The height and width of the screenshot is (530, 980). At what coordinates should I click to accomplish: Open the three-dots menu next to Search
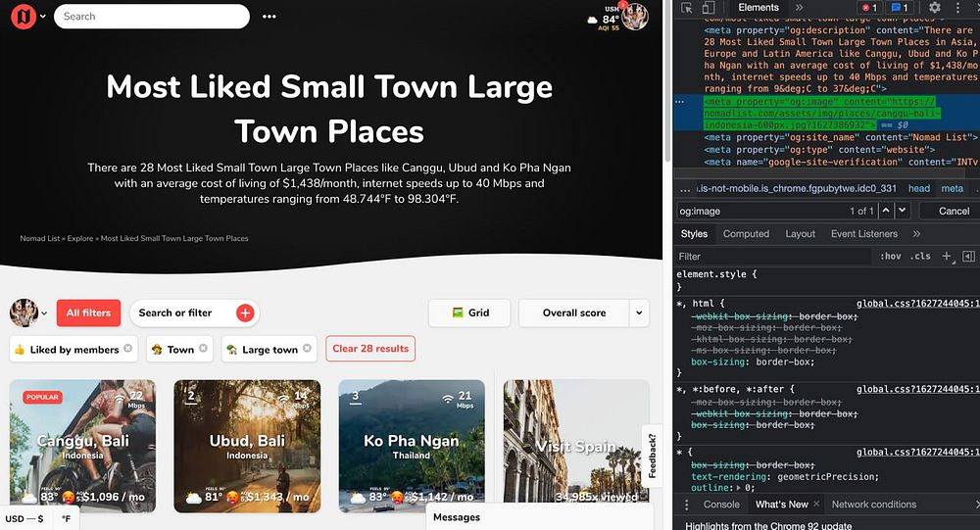click(x=269, y=17)
